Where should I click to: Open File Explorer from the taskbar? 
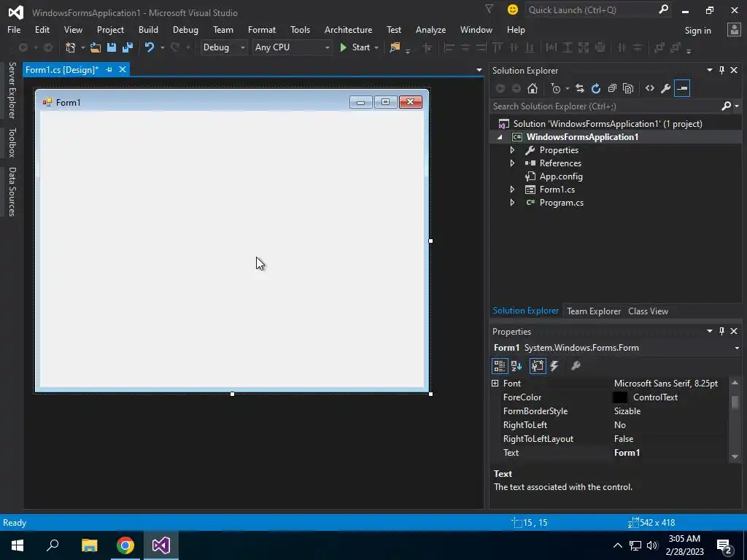[x=89, y=545]
